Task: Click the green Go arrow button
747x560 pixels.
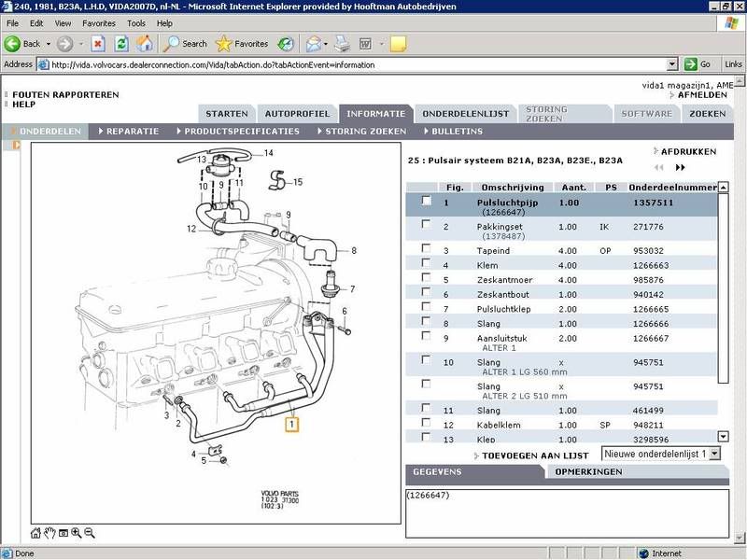Action: click(690, 63)
